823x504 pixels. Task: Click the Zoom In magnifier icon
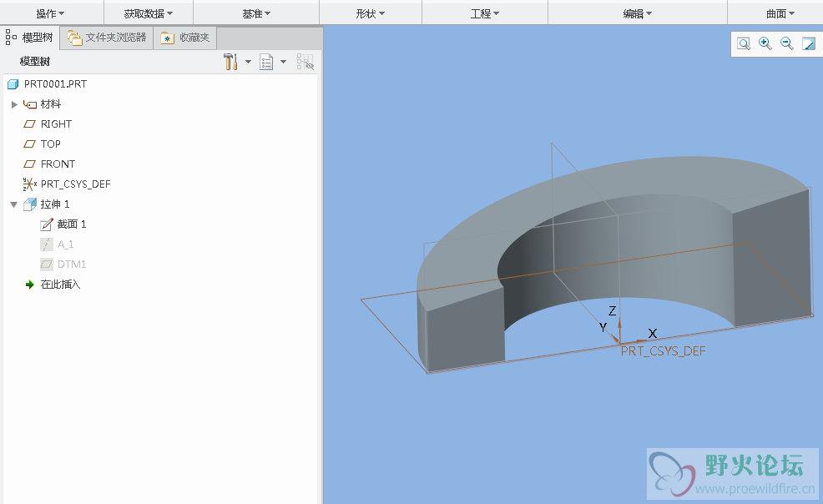[x=765, y=43]
